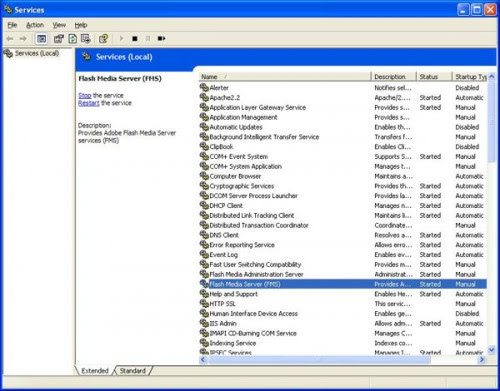The image size is (500, 391).
Task: Select COM+ Event System service
Action: 239,156
